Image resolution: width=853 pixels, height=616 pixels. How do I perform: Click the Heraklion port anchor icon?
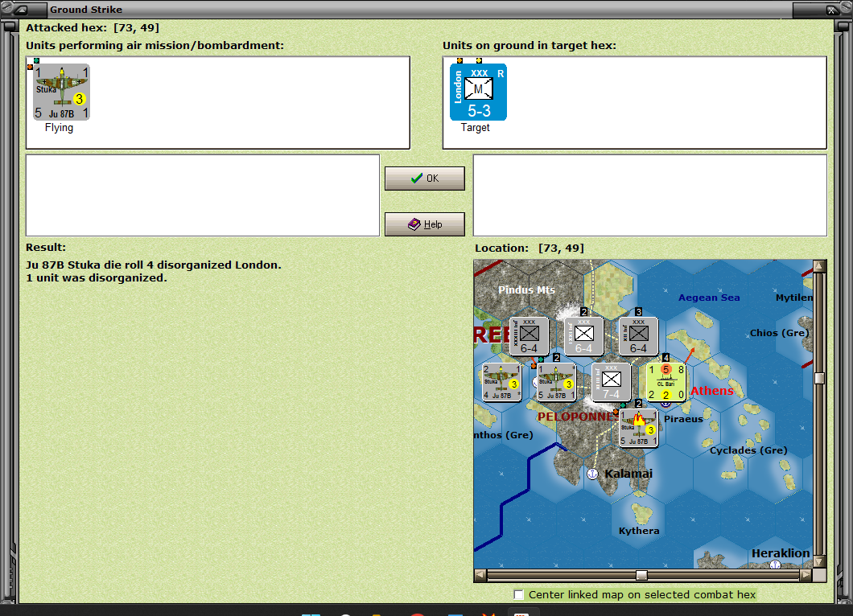[775, 565]
